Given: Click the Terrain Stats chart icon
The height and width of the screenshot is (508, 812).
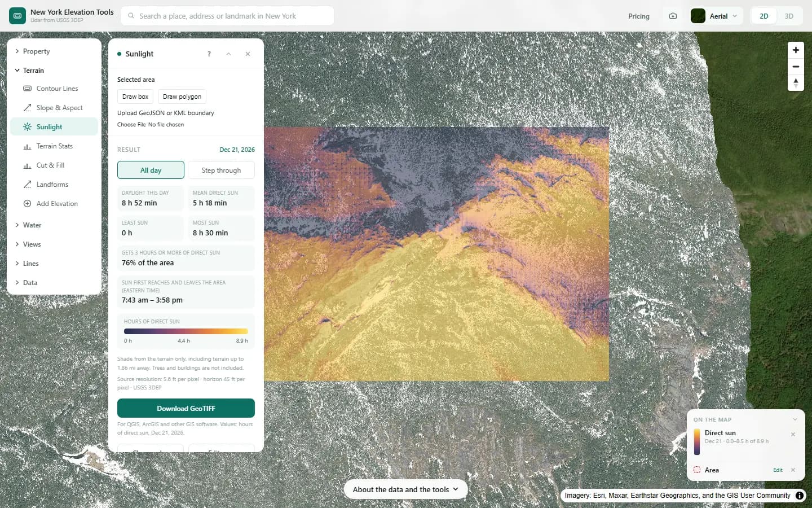Looking at the screenshot, I should pyautogui.click(x=27, y=146).
